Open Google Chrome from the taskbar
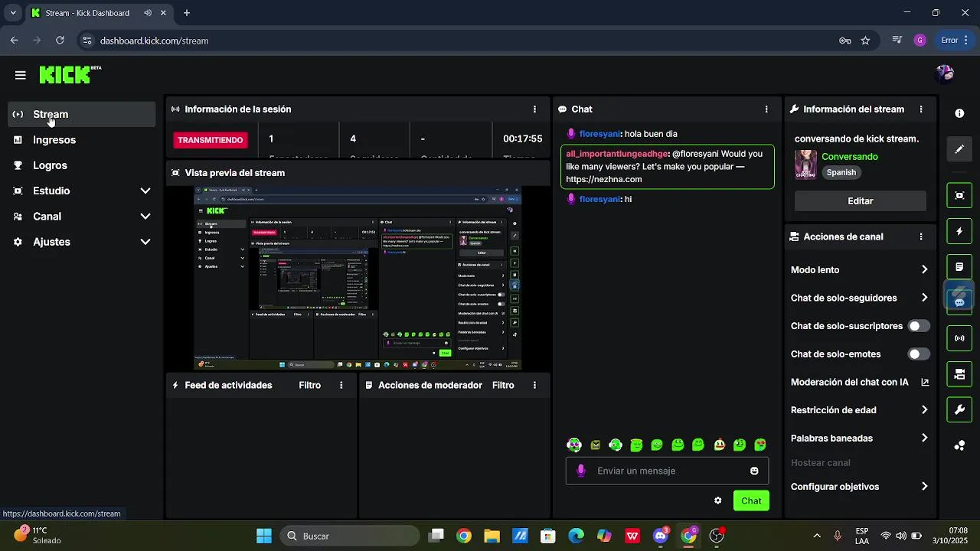The height and width of the screenshot is (551, 980). pyautogui.click(x=464, y=536)
